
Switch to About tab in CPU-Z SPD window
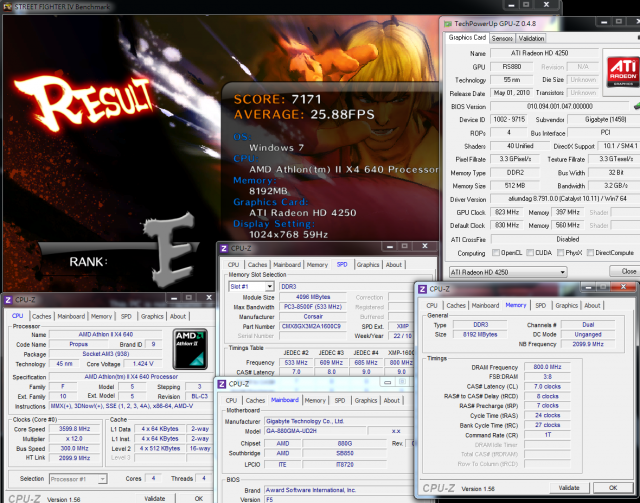tap(394, 265)
